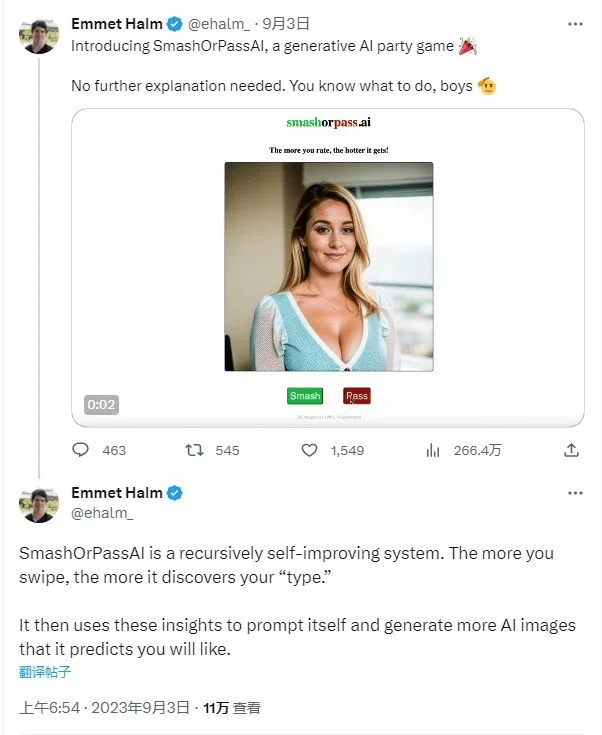This screenshot has width=602, height=735.
Task: Open view analytics bar chart icon
Action: pyautogui.click(x=433, y=450)
